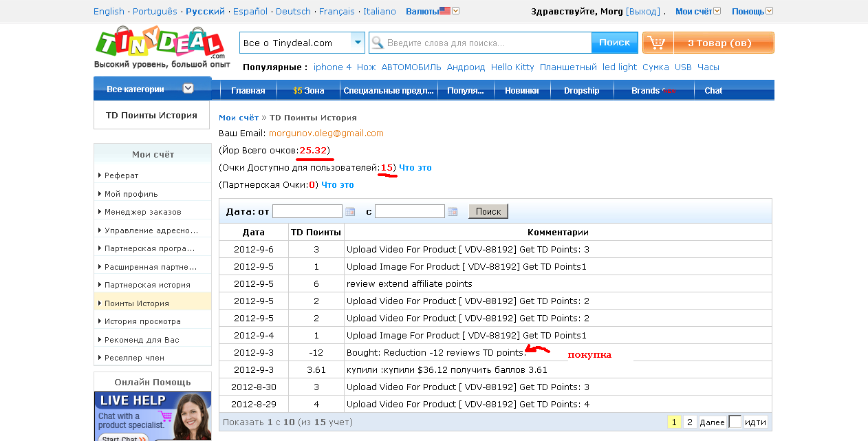Open the Dropship navigation tab

pos(581,91)
